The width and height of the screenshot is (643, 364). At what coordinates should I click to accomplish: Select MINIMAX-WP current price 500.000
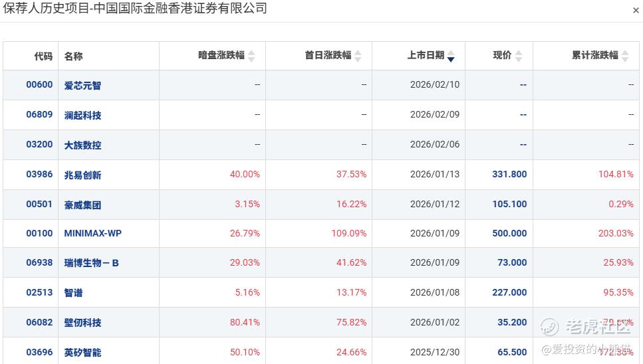tap(509, 233)
